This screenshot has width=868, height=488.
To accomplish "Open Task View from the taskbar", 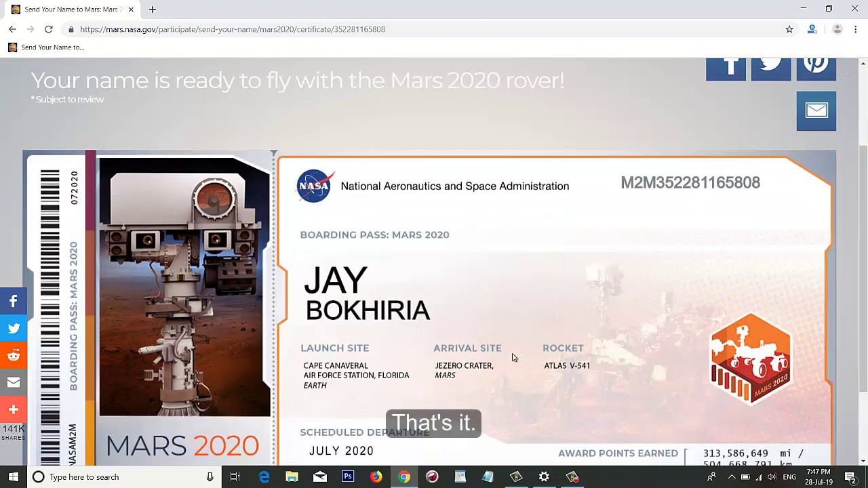I will (235, 477).
